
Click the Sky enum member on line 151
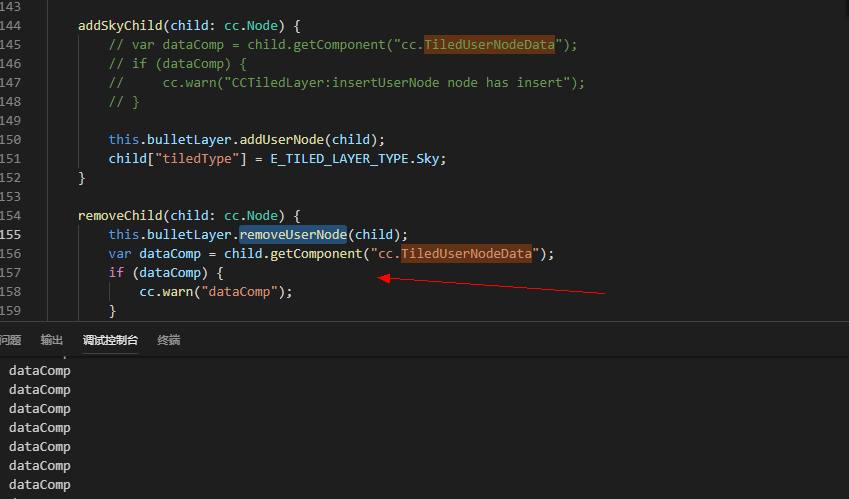pyautogui.click(x=428, y=159)
